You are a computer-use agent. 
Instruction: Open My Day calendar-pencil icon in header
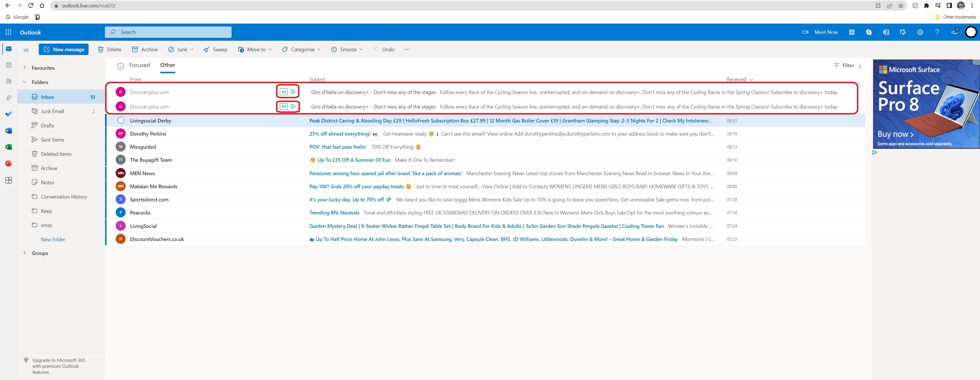(x=903, y=32)
